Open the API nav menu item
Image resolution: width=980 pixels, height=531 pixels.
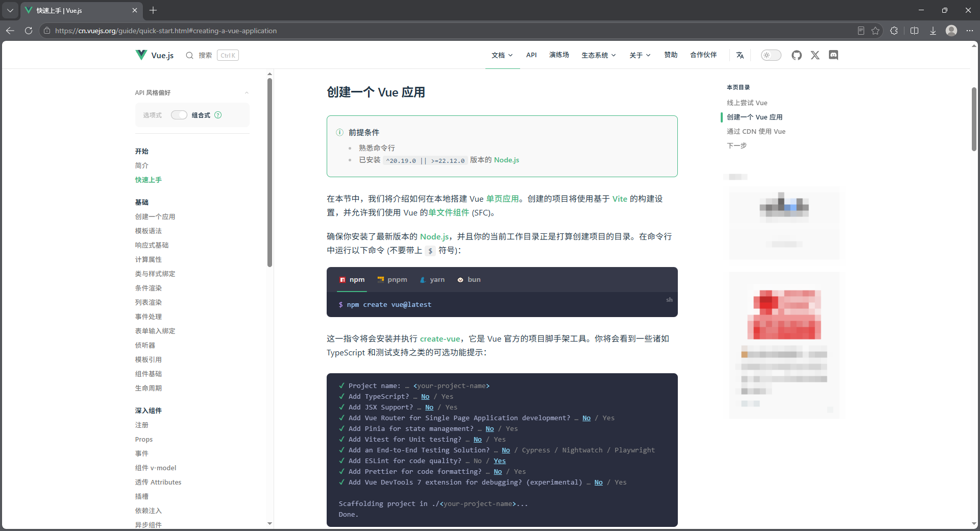tap(531, 55)
